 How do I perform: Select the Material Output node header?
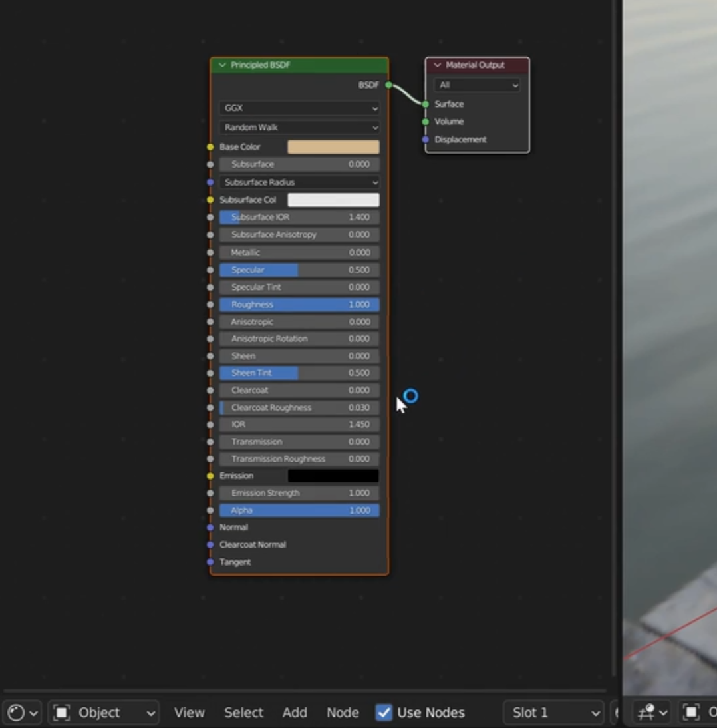477,65
